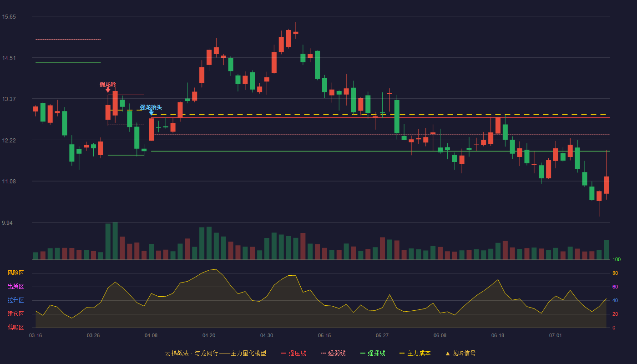Viewport: 637px width, 364px height.
Task: Click the 龙吟信号 triangle legend icon
Action: (x=448, y=353)
